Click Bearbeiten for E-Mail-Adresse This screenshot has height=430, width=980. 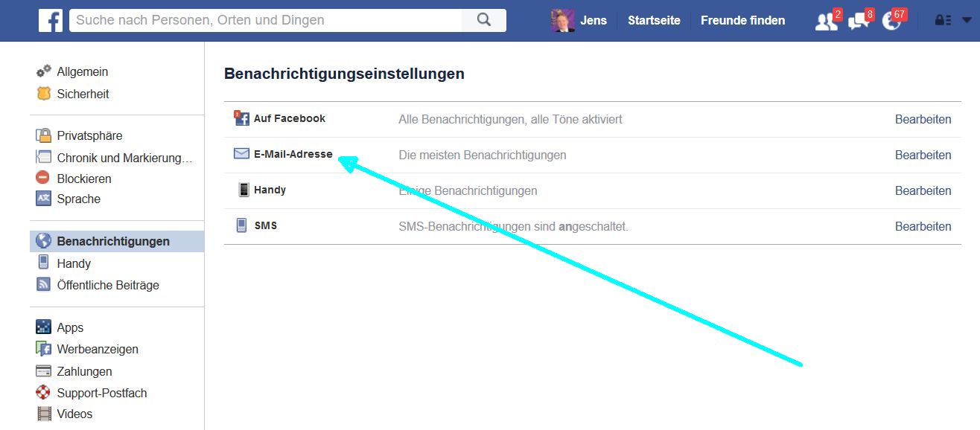point(923,155)
